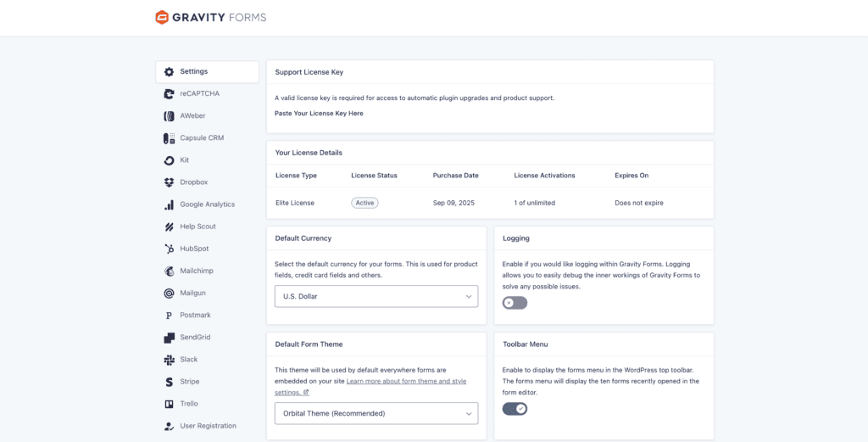Open the U.S. Dollar currency dropdown

click(x=376, y=296)
